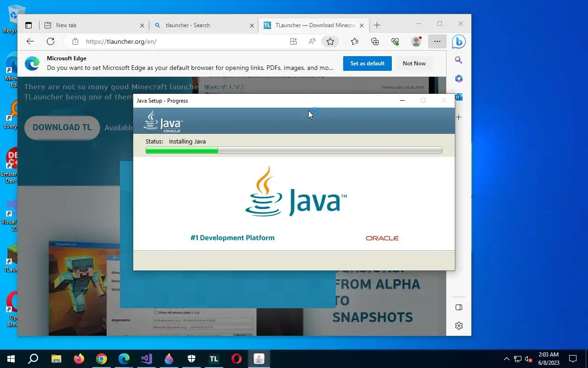This screenshot has width=588, height=368.
Task: Go back with the Edge back arrow
Action: [x=30, y=41]
